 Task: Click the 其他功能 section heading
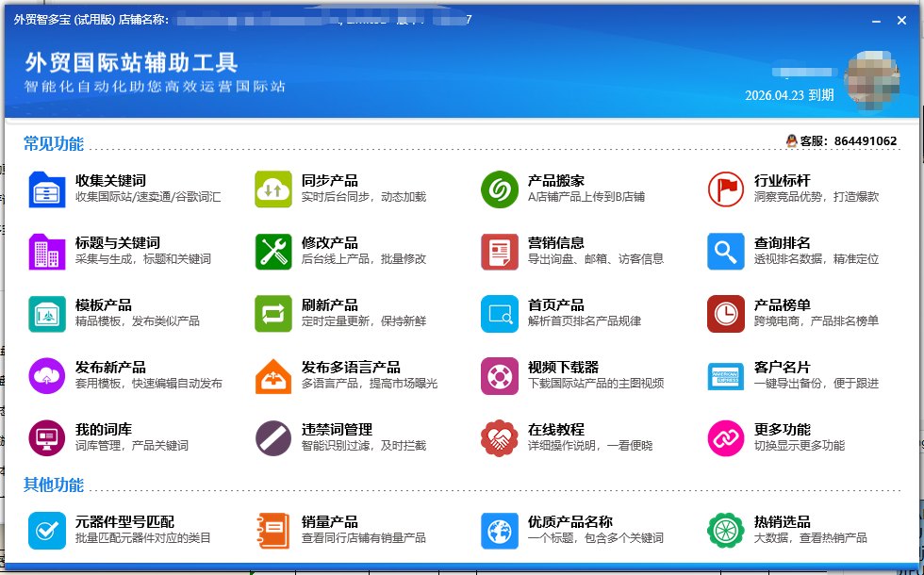pyautogui.click(x=54, y=485)
